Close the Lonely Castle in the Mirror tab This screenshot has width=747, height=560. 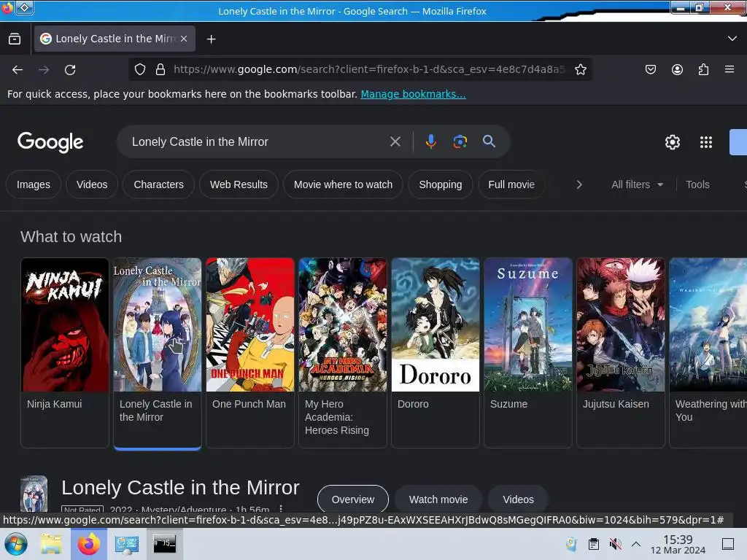tap(184, 39)
